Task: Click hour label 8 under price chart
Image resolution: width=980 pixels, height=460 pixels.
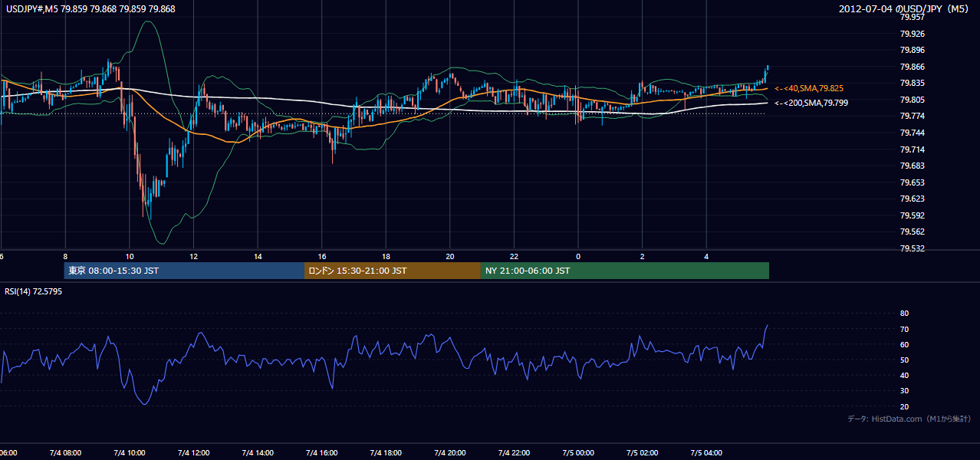Action: pyautogui.click(x=65, y=257)
